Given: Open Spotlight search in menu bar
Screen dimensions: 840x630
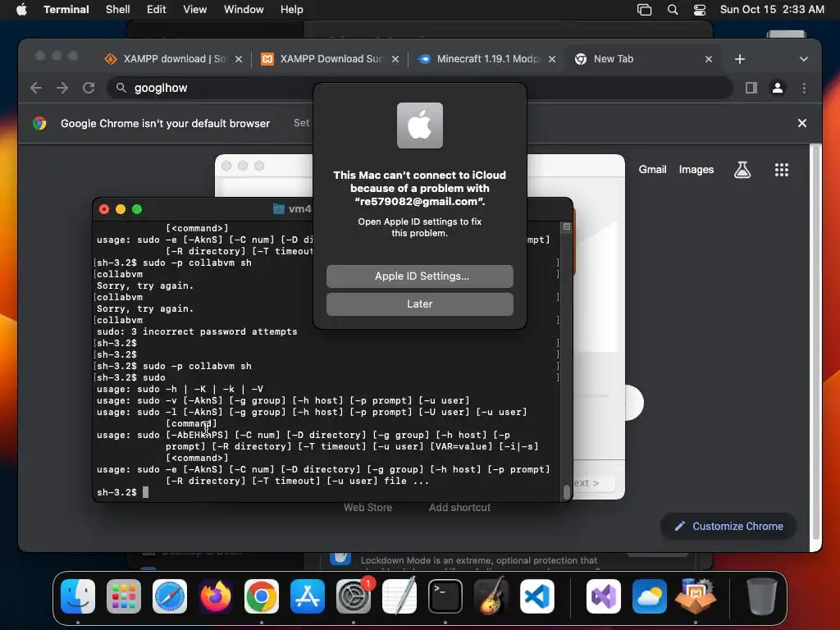Looking at the screenshot, I should tap(673, 9).
